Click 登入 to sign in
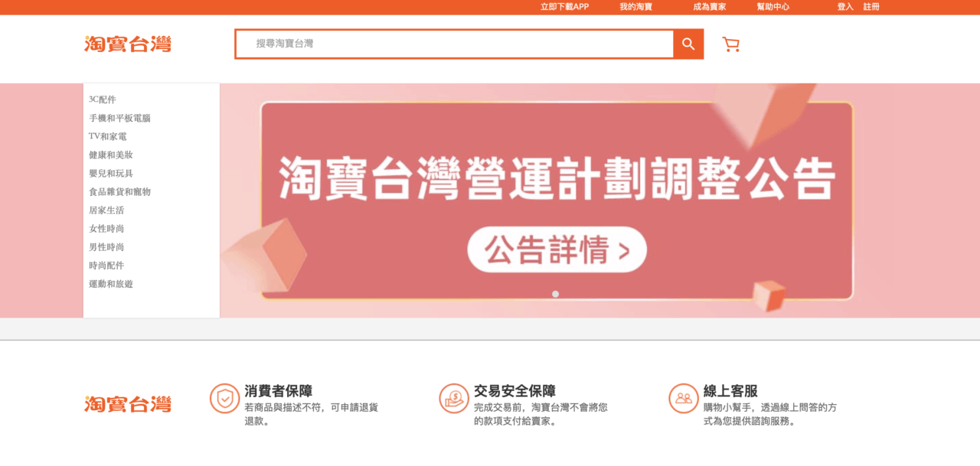 pos(845,7)
